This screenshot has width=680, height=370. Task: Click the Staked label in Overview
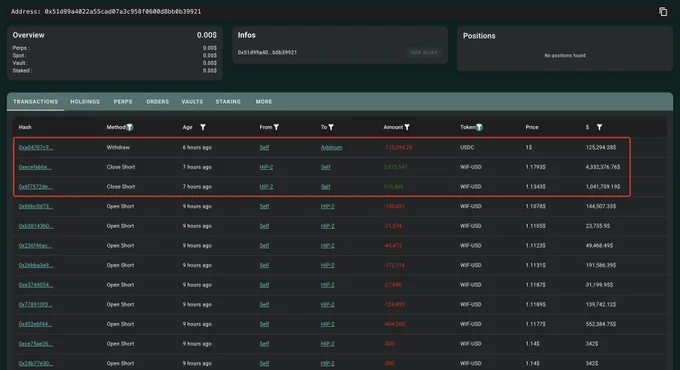(22, 71)
